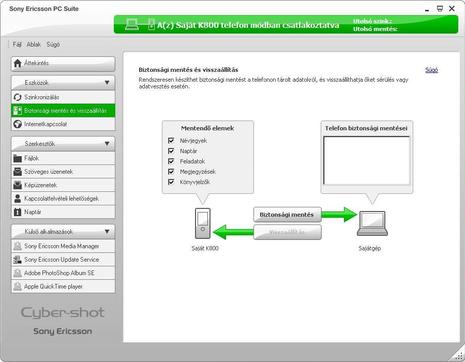This screenshot has height=362, width=465.
Task: Toggle the Megjegyzések checkbox
Action: click(171, 171)
